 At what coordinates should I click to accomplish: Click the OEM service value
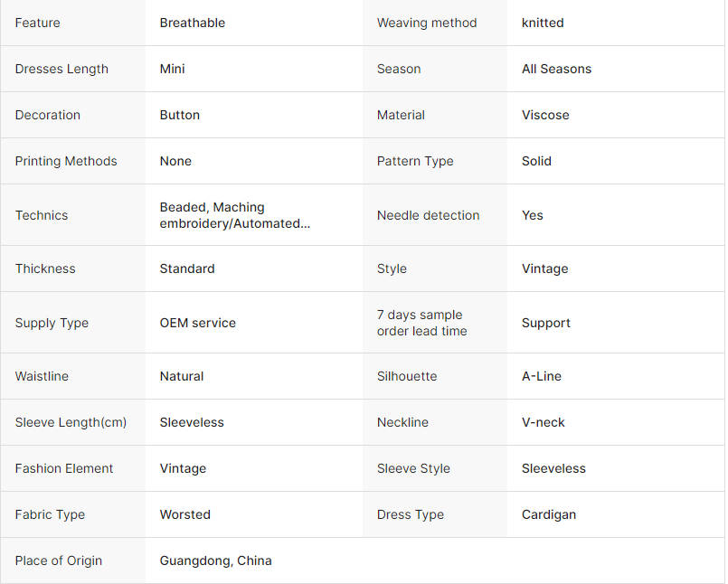[x=198, y=323]
